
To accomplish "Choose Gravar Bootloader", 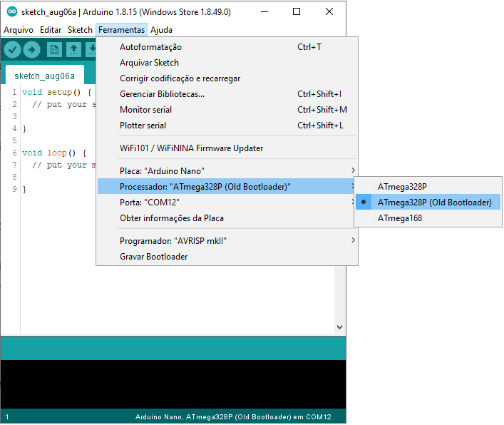I will coord(227,257).
